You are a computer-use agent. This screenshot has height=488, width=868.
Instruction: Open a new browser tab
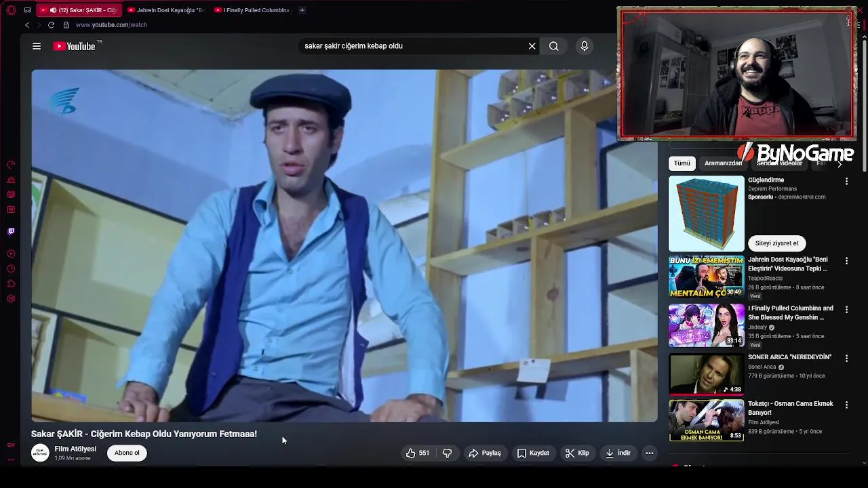(302, 10)
